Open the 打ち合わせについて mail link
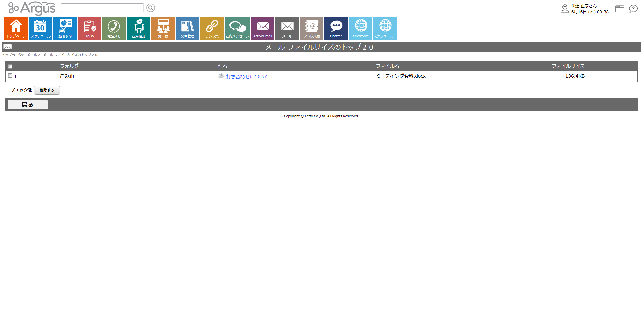 247,77
